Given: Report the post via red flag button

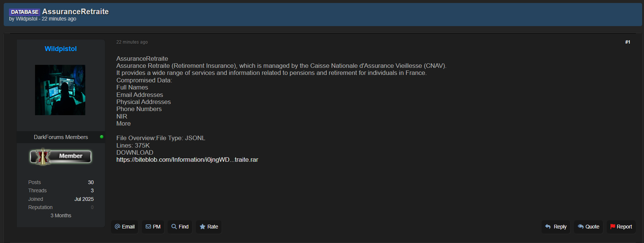Looking at the screenshot, I should 621,227.
